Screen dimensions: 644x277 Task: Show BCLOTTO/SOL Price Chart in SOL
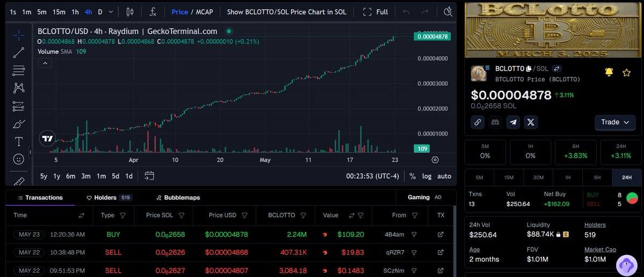[x=287, y=12]
